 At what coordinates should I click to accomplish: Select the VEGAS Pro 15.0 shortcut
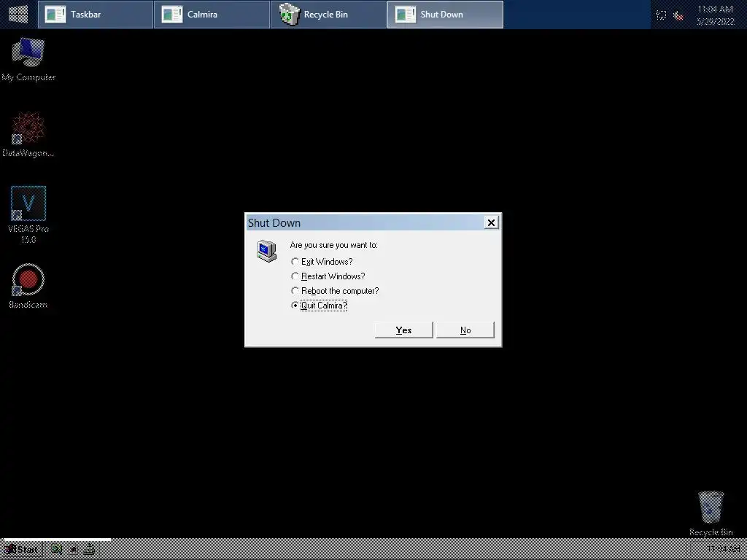coord(28,215)
